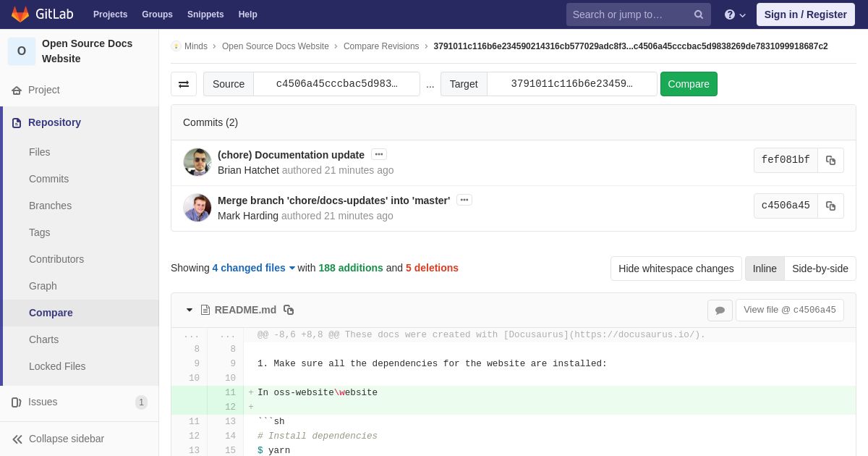
Task: Toggle comments for README.md
Action: [x=720, y=310]
